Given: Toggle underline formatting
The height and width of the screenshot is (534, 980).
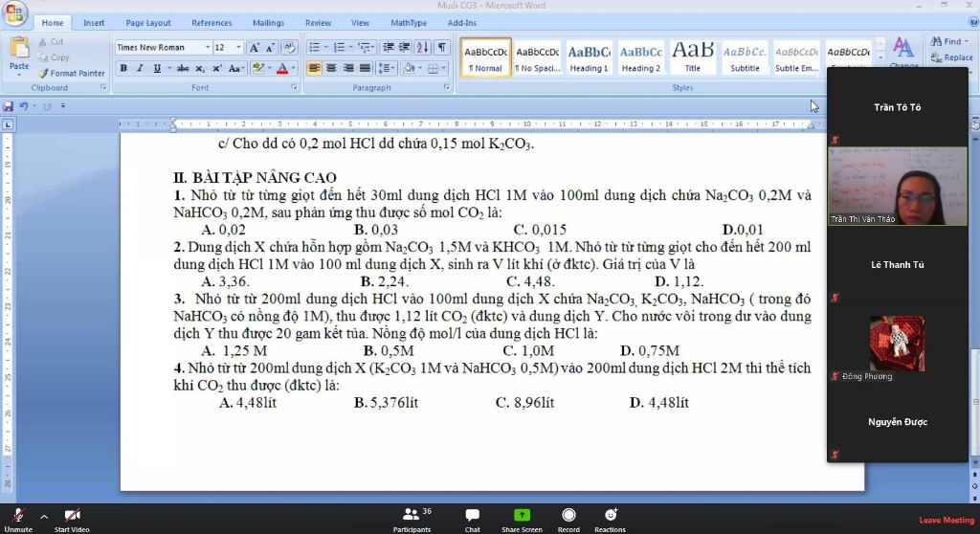Looking at the screenshot, I should tap(157, 68).
